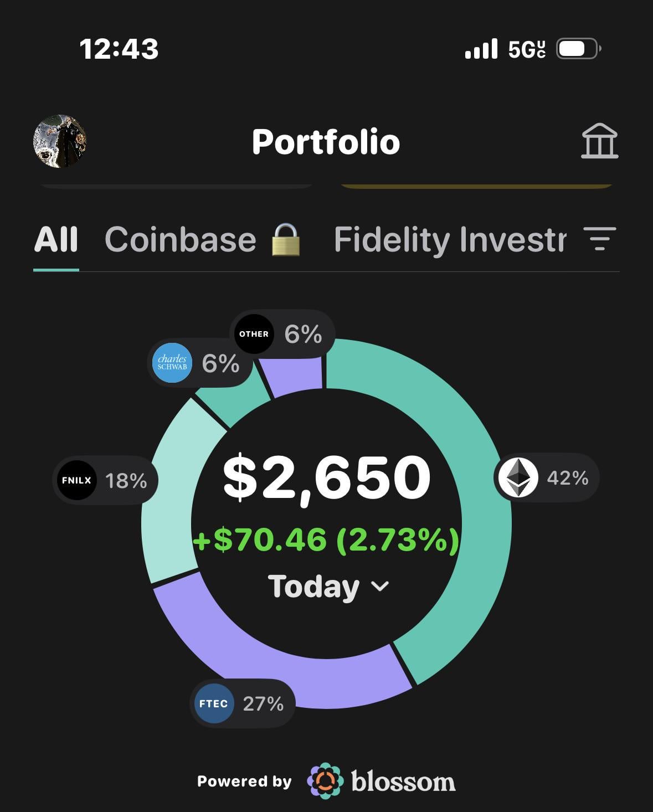
Task: Switch to the Coinbase tab
Action: (x=180, y=240)
